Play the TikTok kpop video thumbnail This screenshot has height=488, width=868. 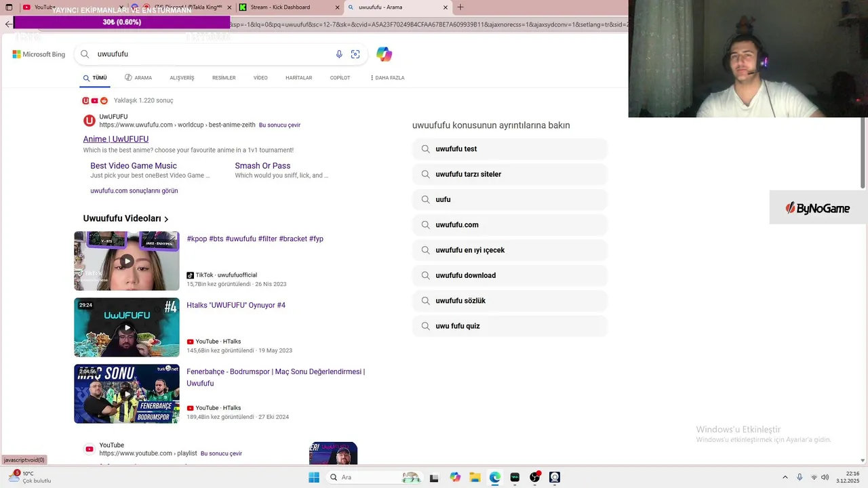pos(127,261)
